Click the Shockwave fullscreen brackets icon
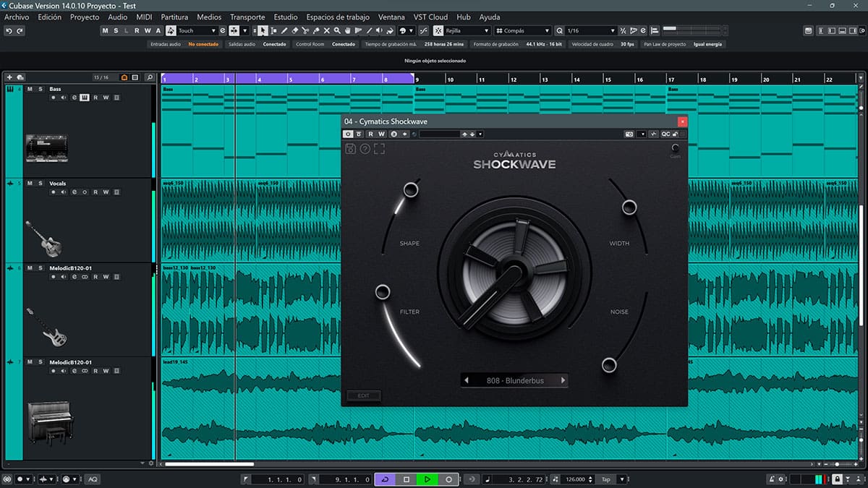The image size is (868, 488). (x=379, y=149)
